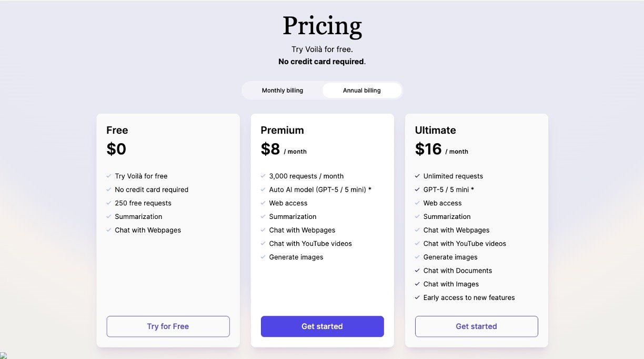The width and height of the screenshot is (644, 359).
Task: Select the Annual billing option
Action: pos(361,91)
